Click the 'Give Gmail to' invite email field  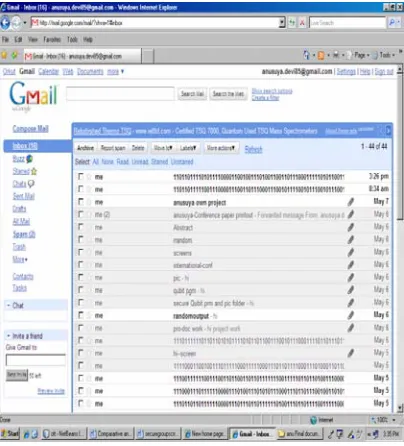[x=36, y=360]
